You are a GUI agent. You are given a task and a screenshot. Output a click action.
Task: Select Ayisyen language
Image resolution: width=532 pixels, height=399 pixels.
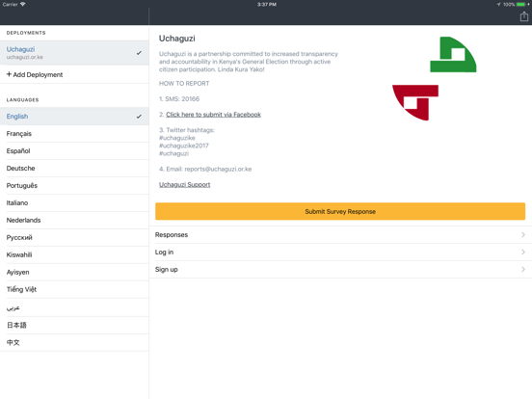[74, 272]
